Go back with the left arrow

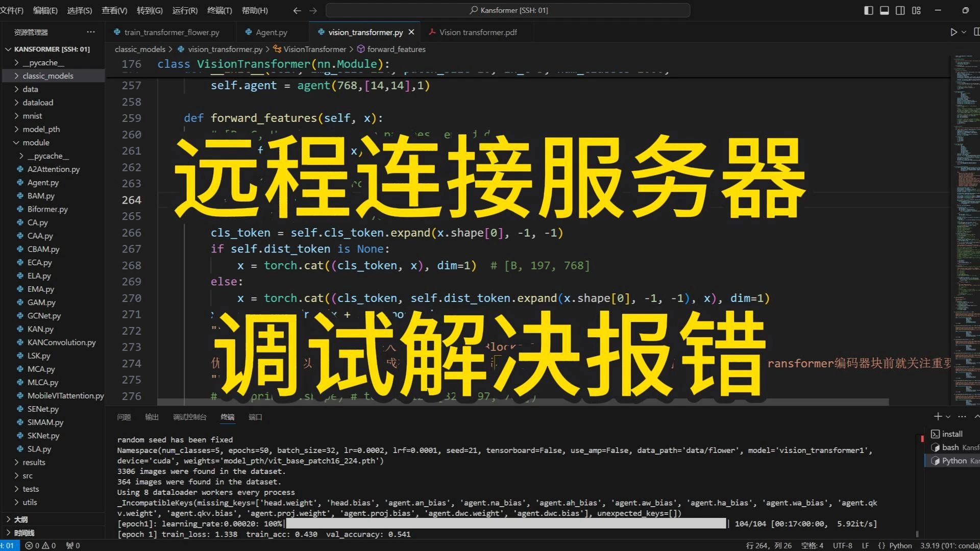tap(297, 10)
